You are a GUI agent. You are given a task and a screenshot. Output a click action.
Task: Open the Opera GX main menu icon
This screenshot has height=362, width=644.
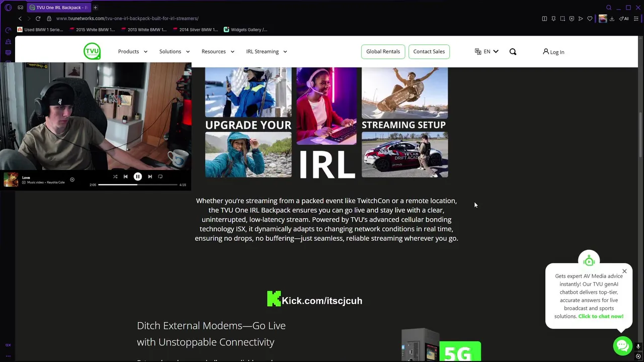(x=8, y=8)
